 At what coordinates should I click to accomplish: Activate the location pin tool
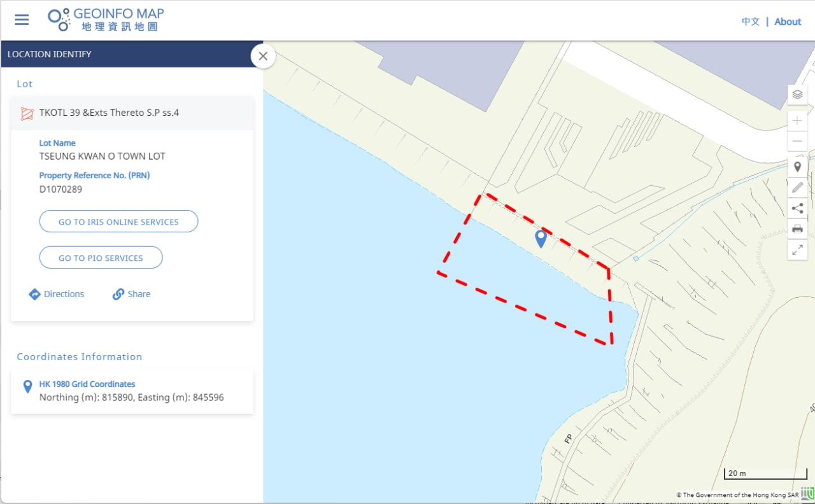pos(797,167)
